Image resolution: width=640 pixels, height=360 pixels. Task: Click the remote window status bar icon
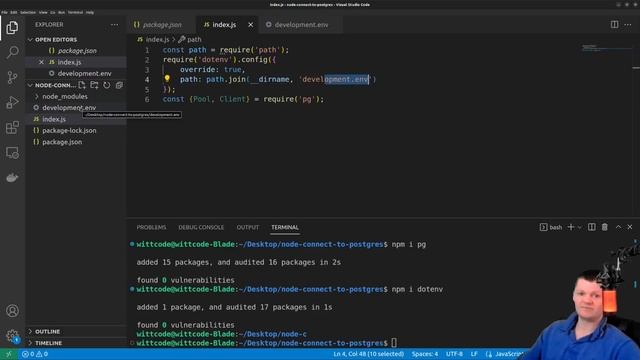[x=9, y=354]
